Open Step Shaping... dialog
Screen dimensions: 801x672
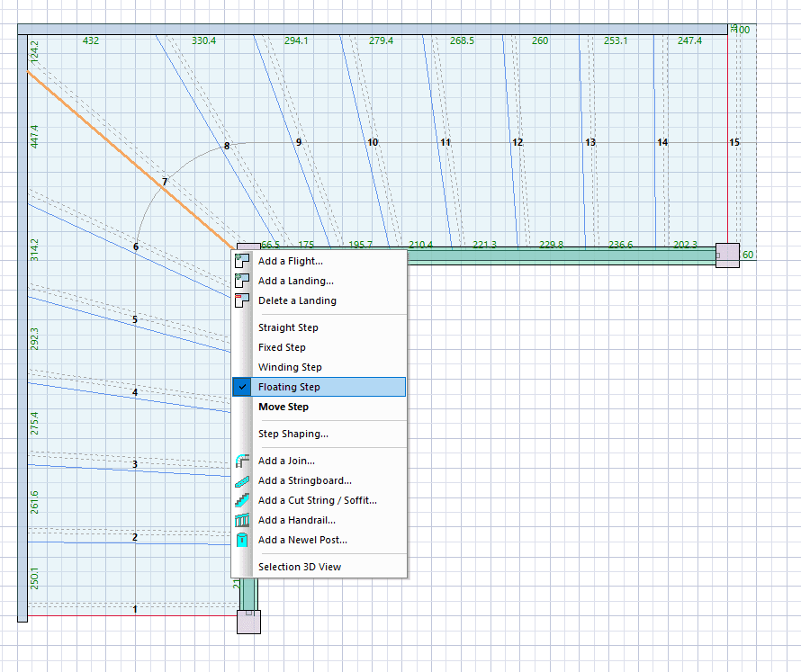pyautogui.click(x=319, y=434)
